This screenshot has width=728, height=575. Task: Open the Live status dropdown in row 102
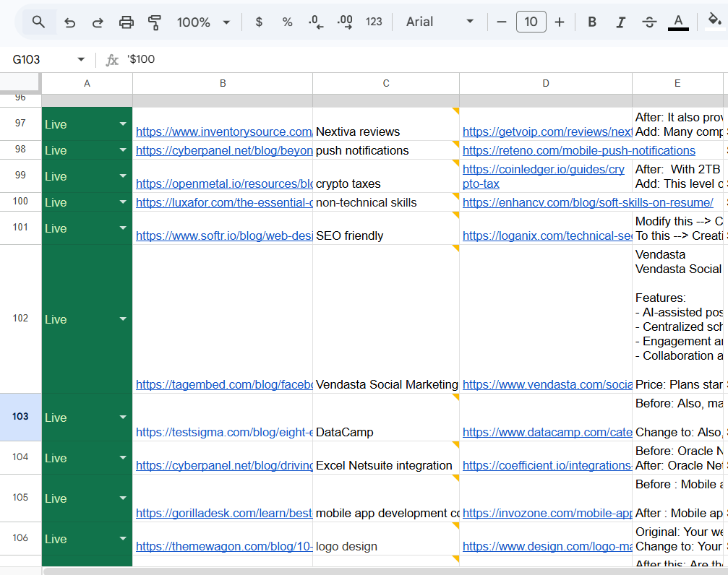(x=123, y=319)
